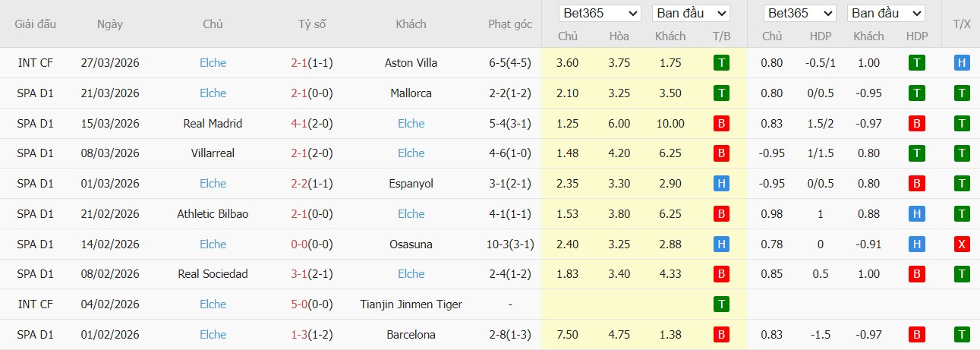Click the Phạt góc column header
Screen dimensions: 980x350
(510, 24)
